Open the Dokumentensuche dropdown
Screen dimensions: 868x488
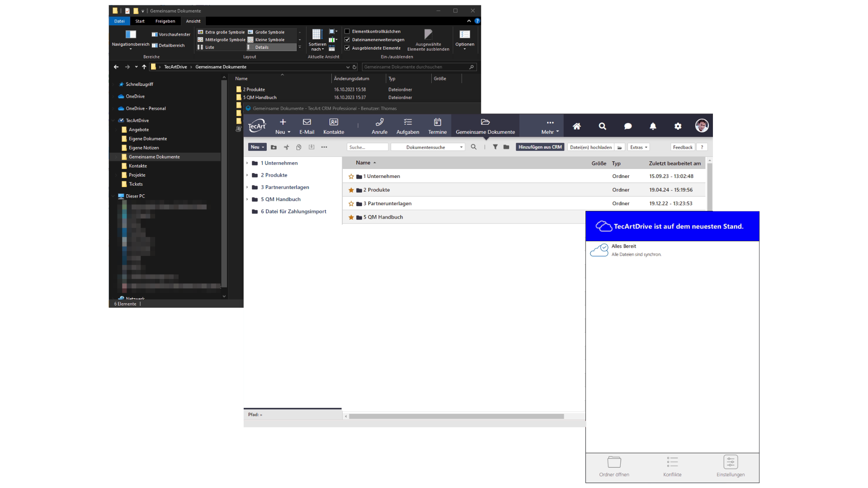coord(428,147)
